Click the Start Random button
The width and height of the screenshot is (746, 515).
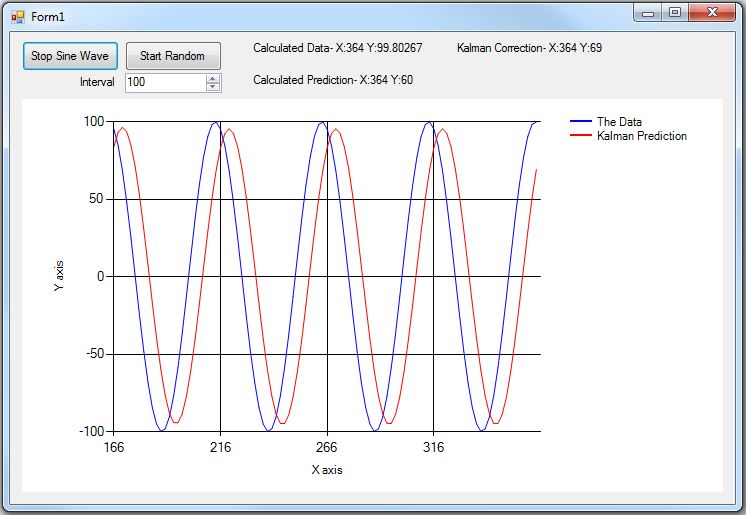(173, 56)
